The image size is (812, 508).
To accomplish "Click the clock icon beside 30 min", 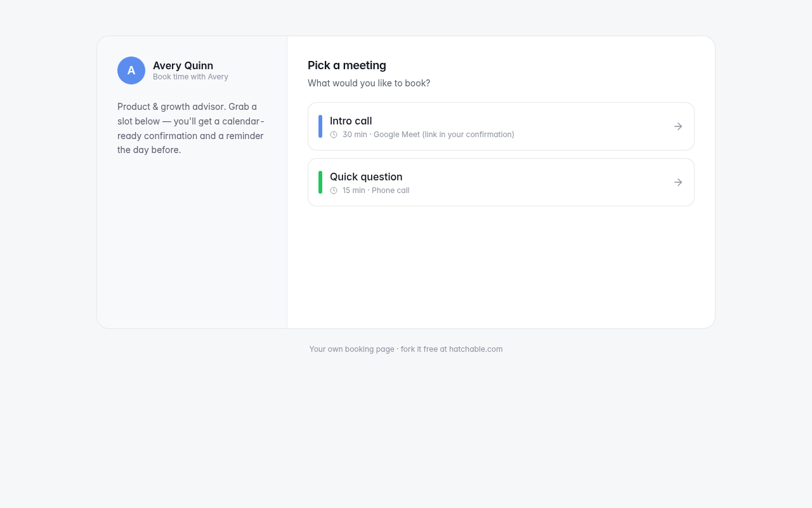I will pos(334,135).
